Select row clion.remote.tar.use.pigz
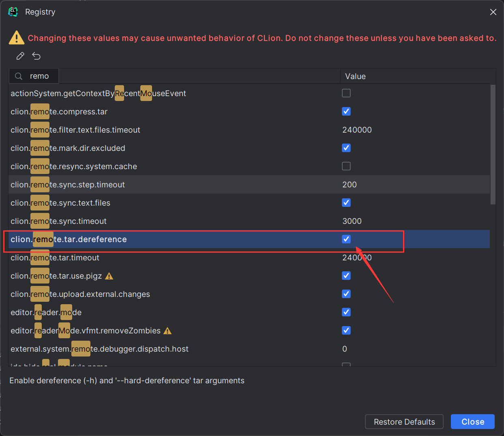Viewport: 504px width, 436px height. point(249,276)
